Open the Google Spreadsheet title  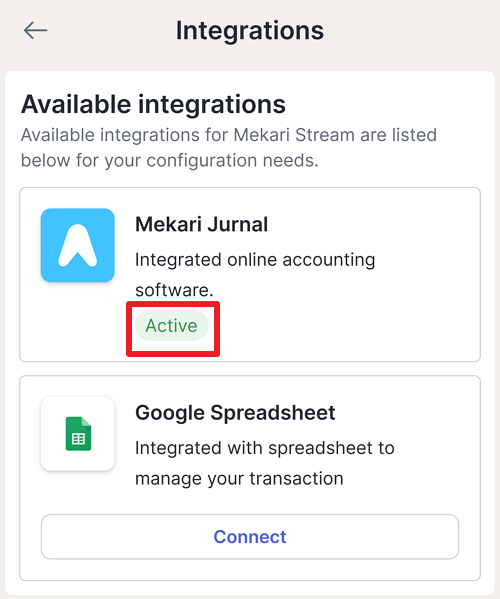tap(235, 413)
